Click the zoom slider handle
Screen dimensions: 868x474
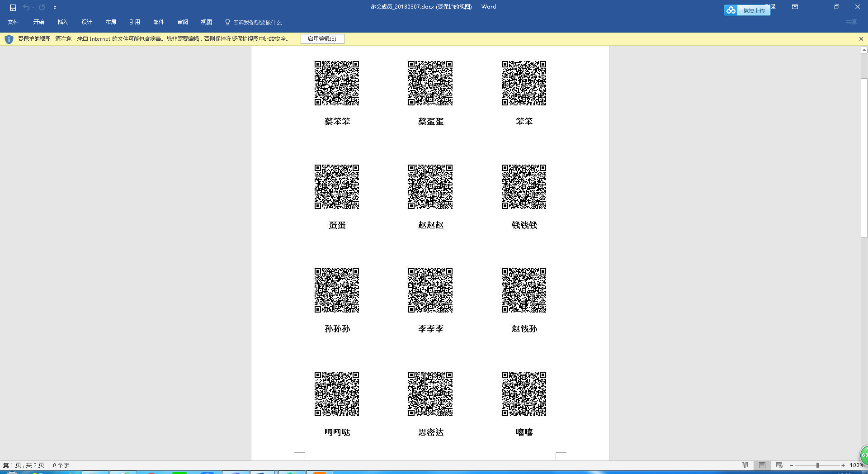point(817,465)
